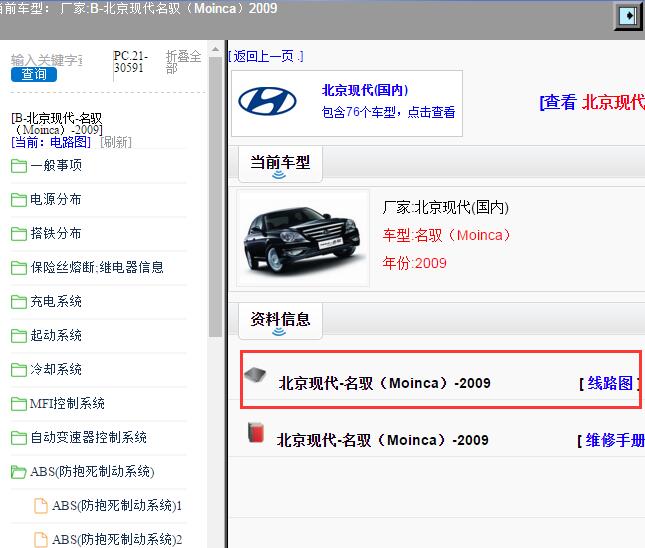Expand 电源分布 tree item
This screenshot has height=548, width=645.
click(56, 200)
